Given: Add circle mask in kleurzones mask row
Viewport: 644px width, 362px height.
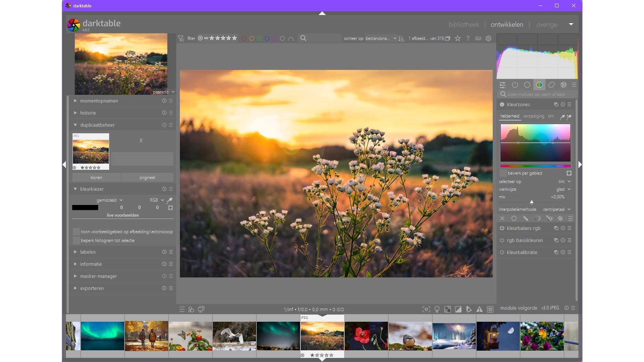Looking at the screenshot, I should (x=514, y=219).
